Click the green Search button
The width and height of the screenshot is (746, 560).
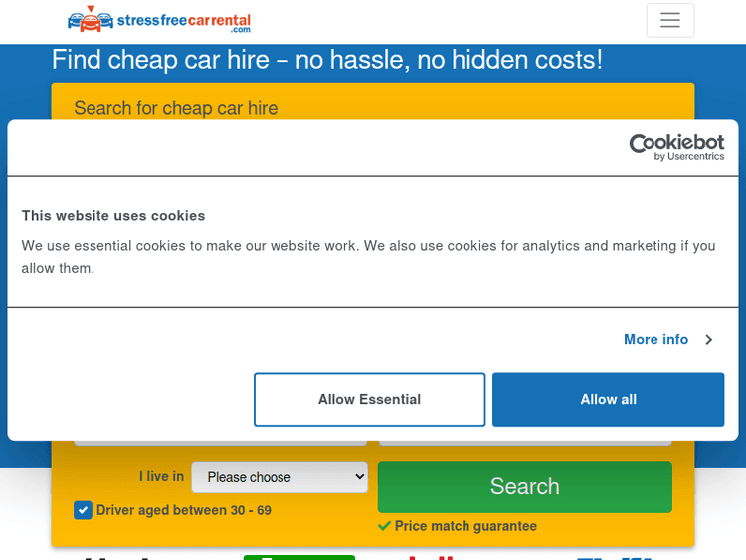pos(524,486)
